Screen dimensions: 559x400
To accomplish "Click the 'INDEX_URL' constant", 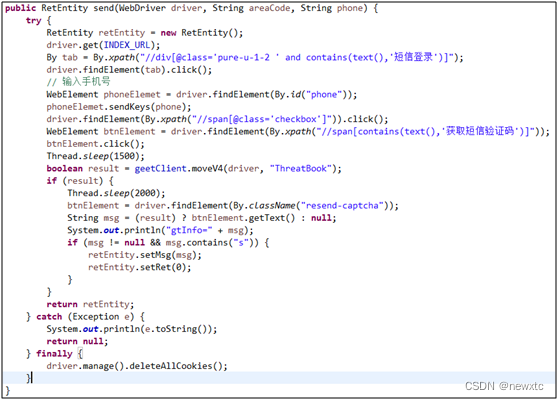I will [127, 45].
